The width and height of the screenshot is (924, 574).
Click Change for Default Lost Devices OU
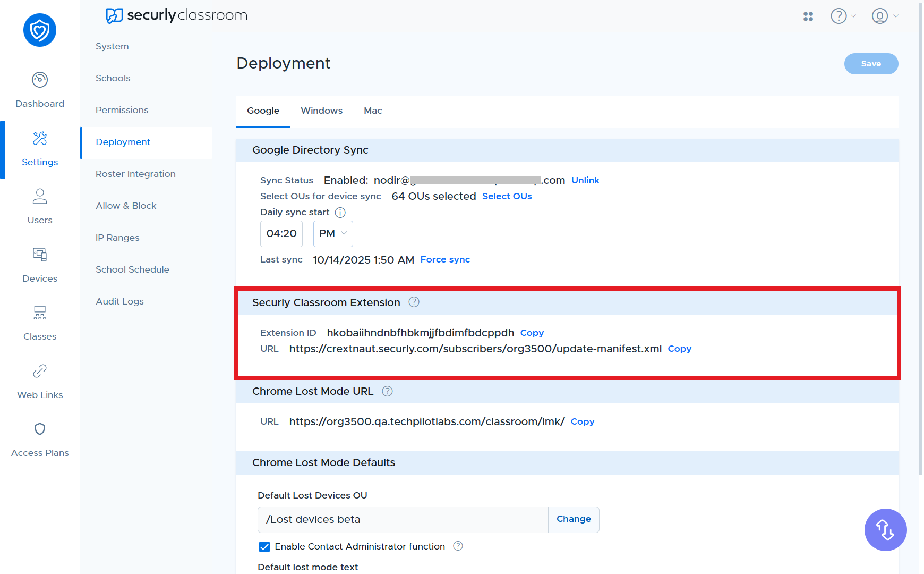(x=574, y=519)
